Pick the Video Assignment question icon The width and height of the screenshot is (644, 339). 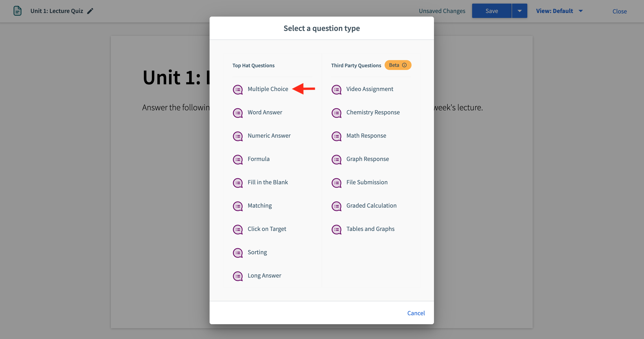[337, 89]
